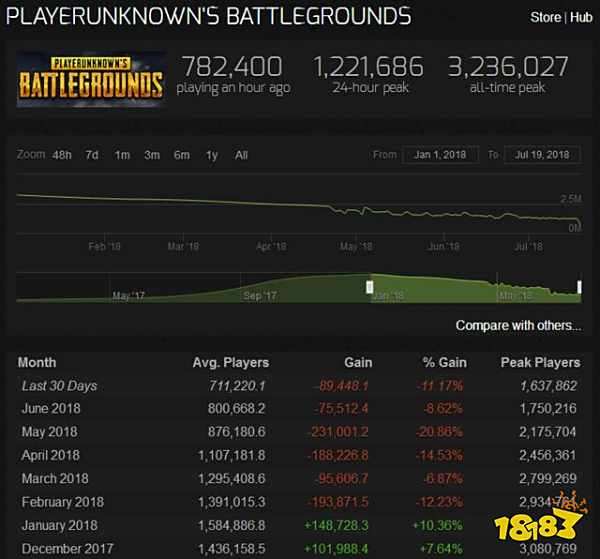This screenshot has height=559, width=600.
Task: Click peak players value 2,175,704
Action: [x=548, y=432]
